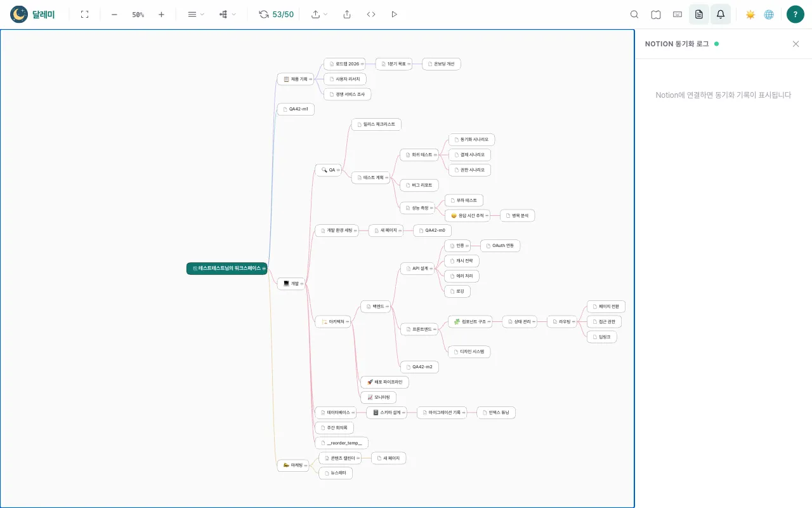Collapse the QA node branch

tap(338, 170)
